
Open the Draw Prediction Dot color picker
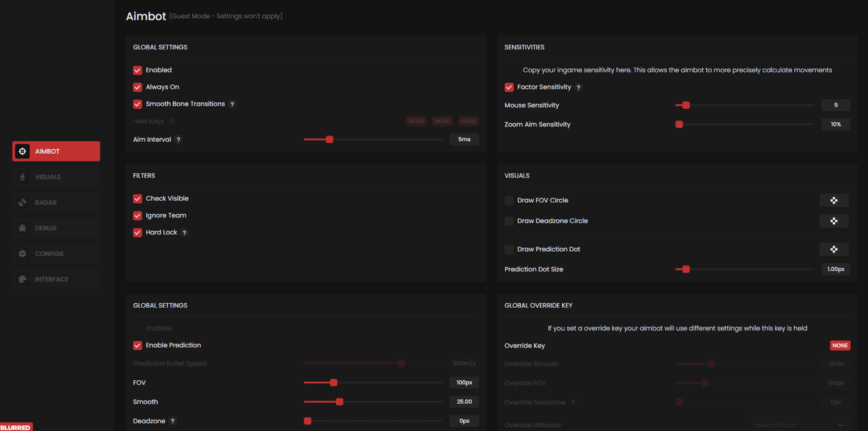tap(834, 249)
